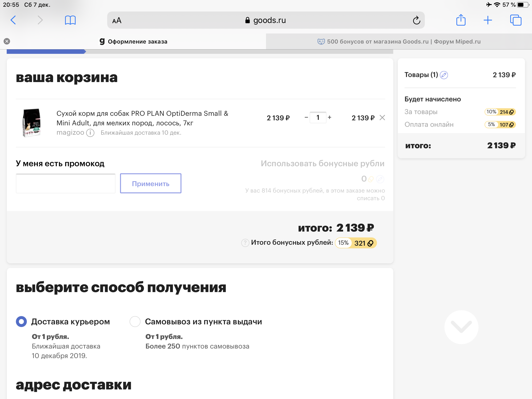This screenshot has height=399, width=532.
Task: Open a new tab with plus icon
Action: click(x=488, y=20)
